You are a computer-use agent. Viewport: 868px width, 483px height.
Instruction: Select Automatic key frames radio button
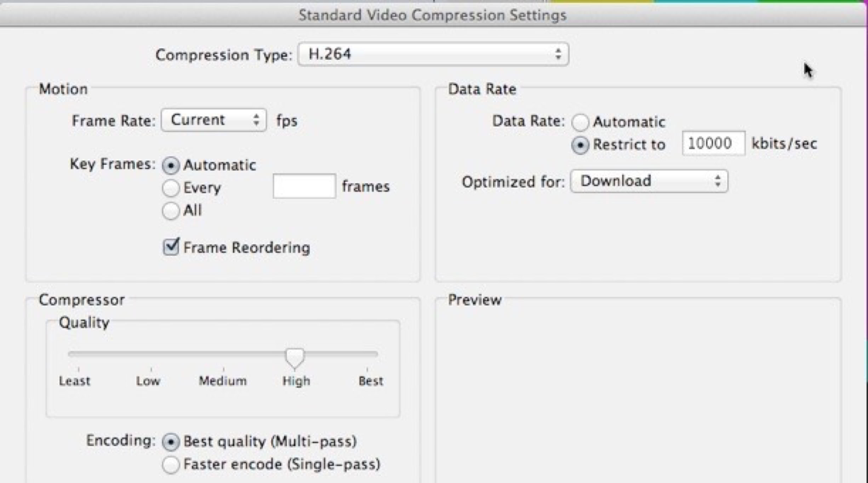pos(171,165)
